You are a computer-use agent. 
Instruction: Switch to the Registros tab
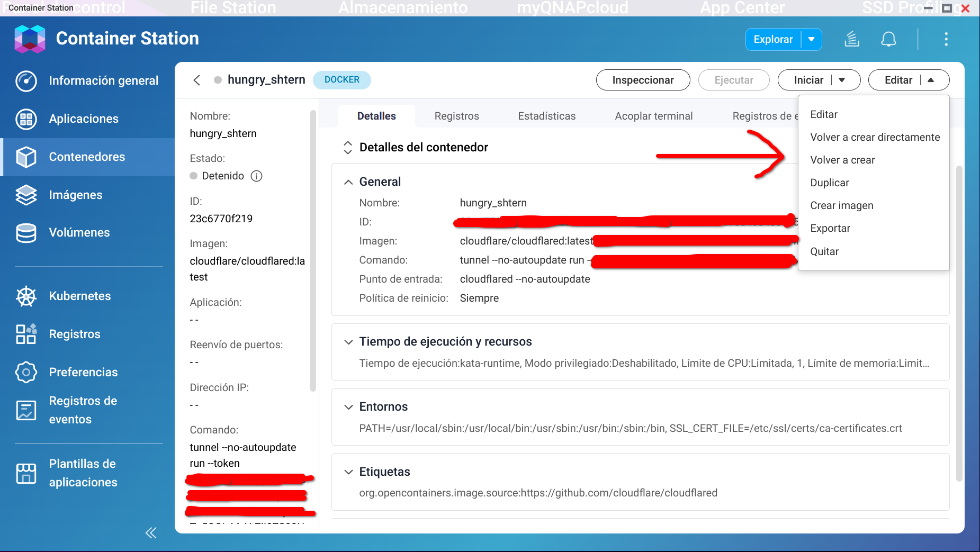[x=456, y=116]
